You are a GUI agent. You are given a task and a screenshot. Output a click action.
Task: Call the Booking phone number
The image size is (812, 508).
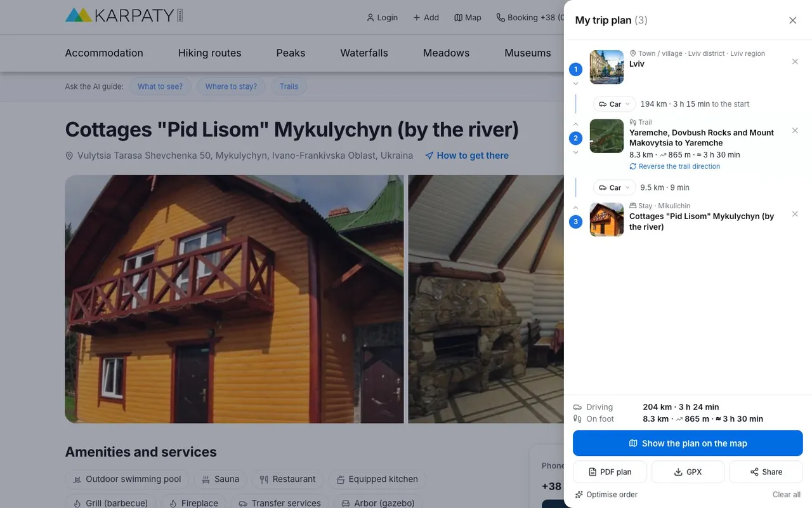(529, 17)
